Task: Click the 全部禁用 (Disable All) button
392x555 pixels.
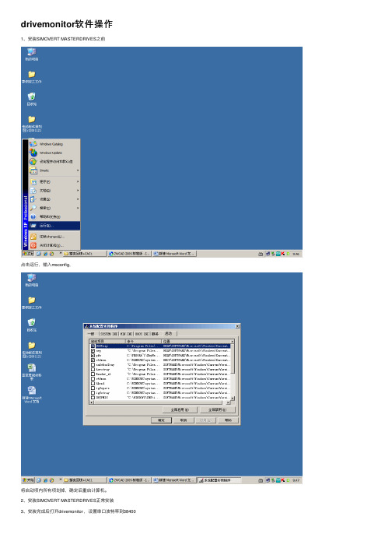Action: [218, 409]
